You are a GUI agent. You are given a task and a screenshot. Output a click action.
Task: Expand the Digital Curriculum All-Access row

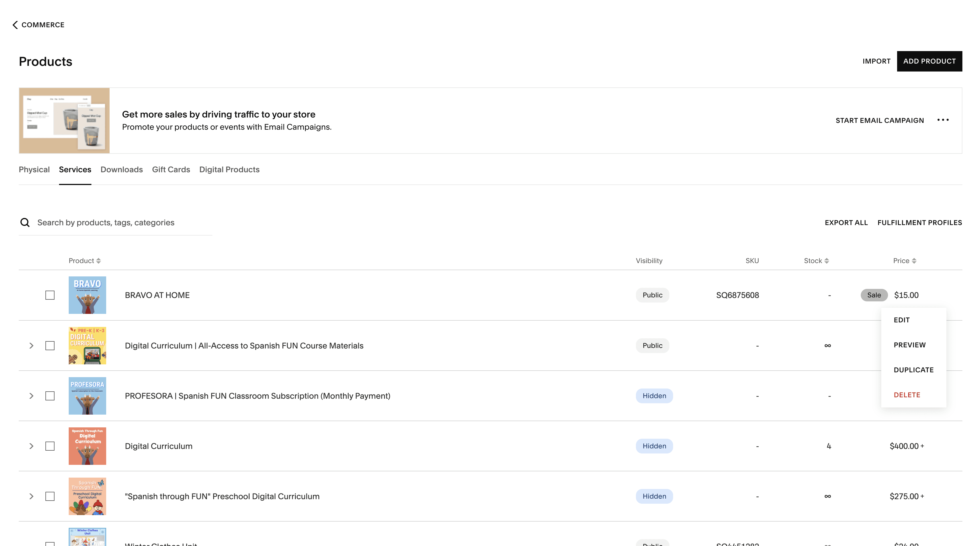point(32,346)
